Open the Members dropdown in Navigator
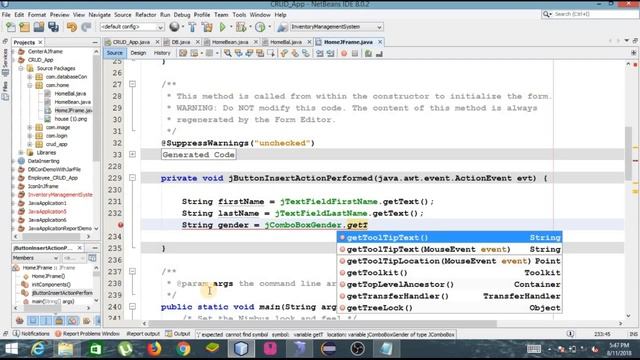This screenshot has width=640, height=360. click(35, 258)
